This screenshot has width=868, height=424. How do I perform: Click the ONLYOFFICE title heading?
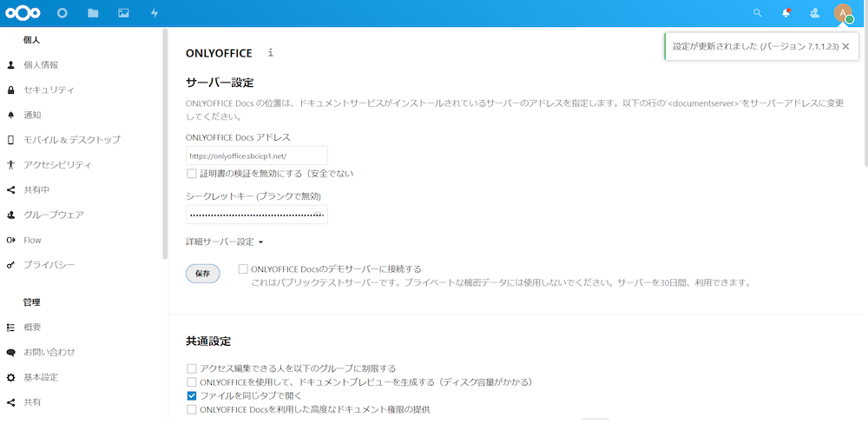pos(220,53)
